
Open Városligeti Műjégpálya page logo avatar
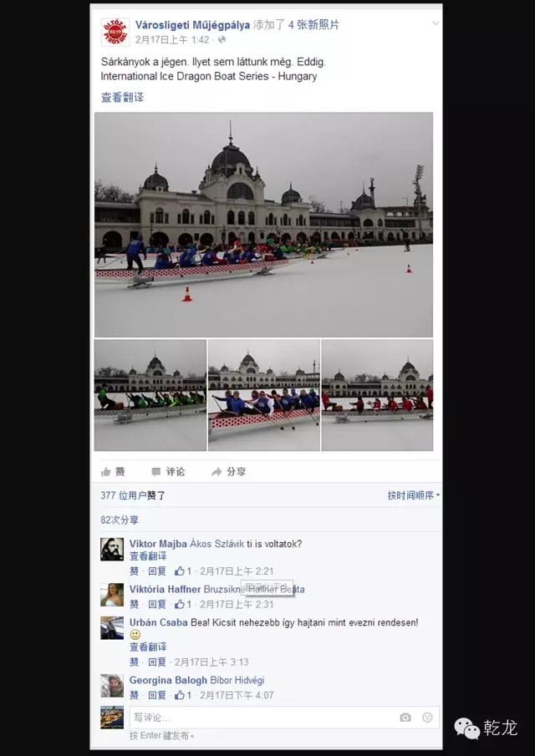[115, 33]
